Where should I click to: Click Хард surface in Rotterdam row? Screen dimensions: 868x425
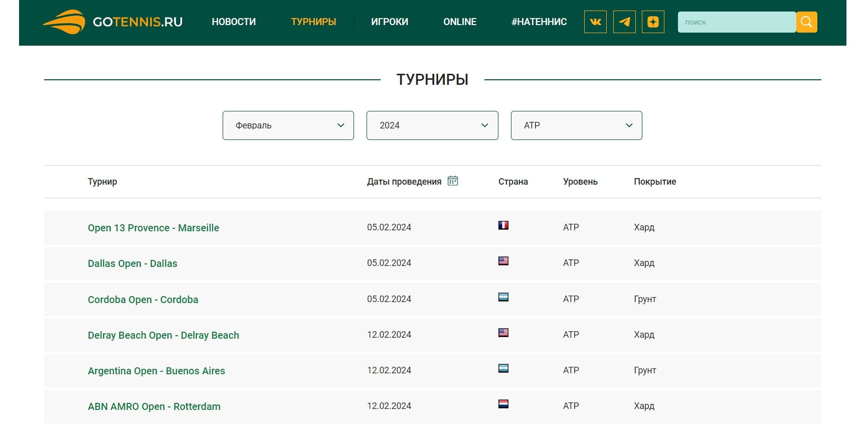coord(644,406)
